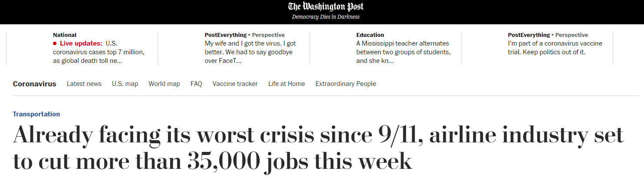Click PostEverything label above the vaccine trial story
The width and height of the screenshot is (644, 181).
click(528, 35)
